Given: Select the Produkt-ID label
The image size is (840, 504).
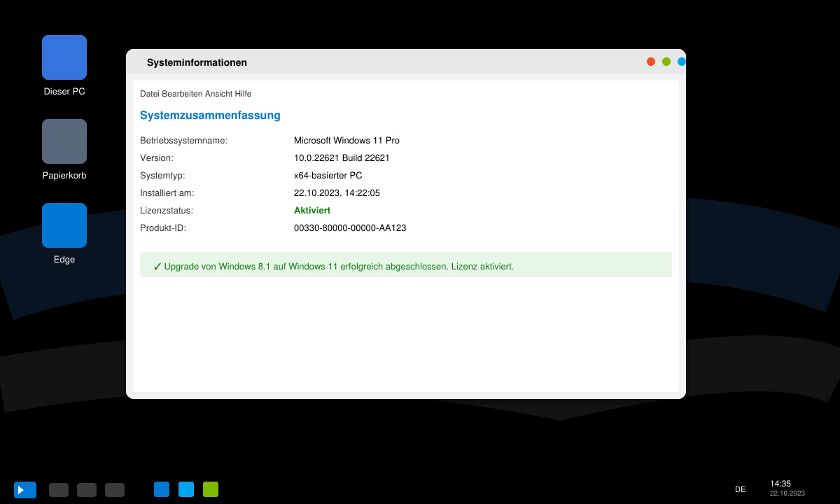Looking at the screenshot, I should point(163,228).
